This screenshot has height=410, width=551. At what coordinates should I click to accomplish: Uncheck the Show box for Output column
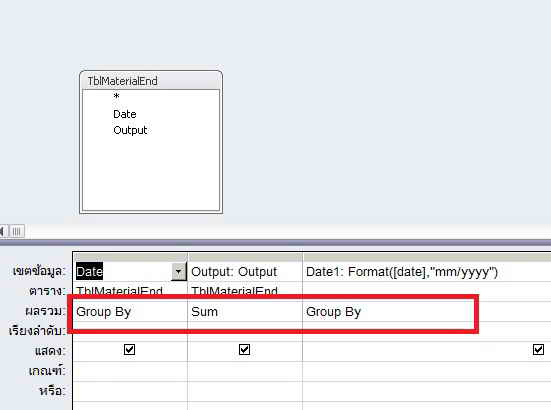click(244, 350)
